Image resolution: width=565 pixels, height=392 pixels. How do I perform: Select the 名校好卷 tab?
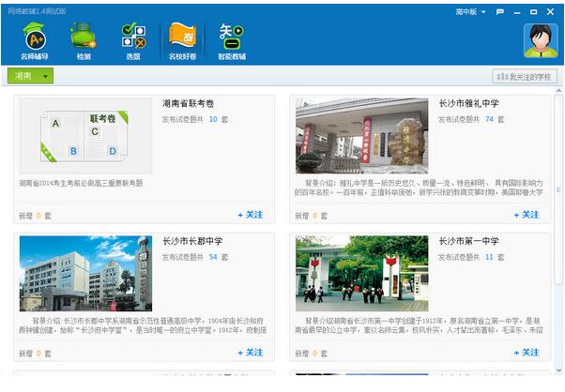182,41
